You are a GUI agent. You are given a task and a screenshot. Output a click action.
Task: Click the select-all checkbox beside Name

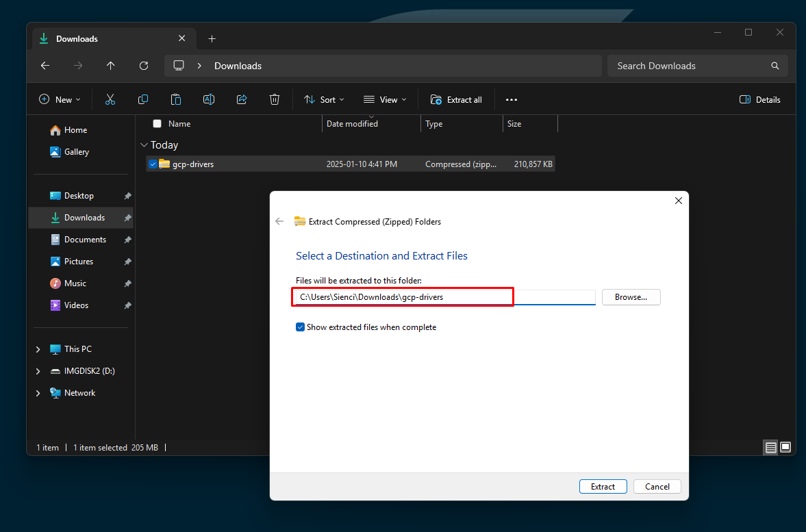point(157,123)
